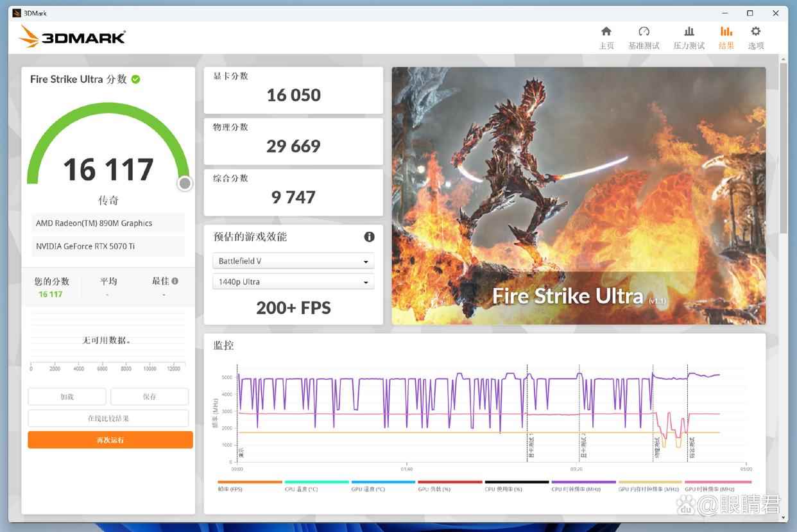The height and width of the screenshot is (532, 797).
Task: Click the vertical scrollbar on right edge
Action: (784, 148)
